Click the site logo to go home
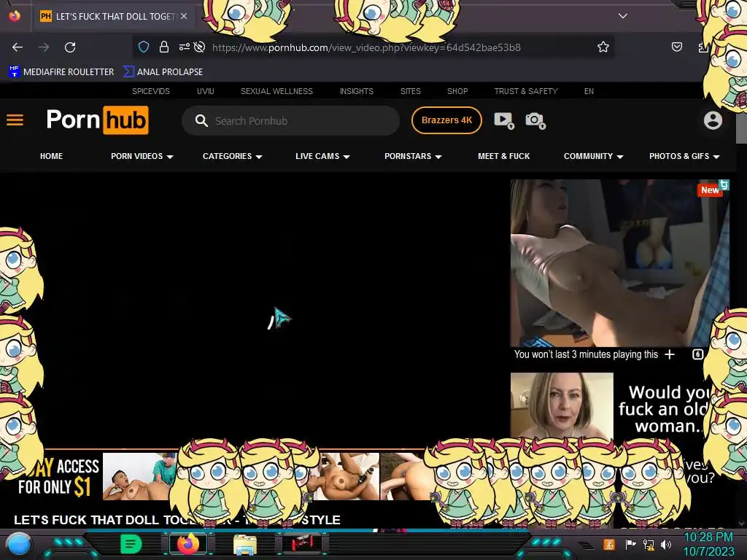This screenshot has width=747, height=560. click(97, 120)
